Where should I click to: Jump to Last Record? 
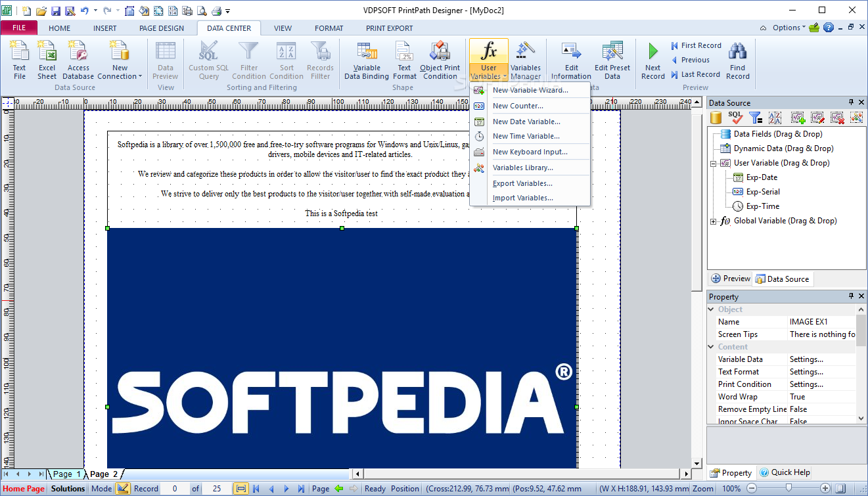(x=695, y=74)
